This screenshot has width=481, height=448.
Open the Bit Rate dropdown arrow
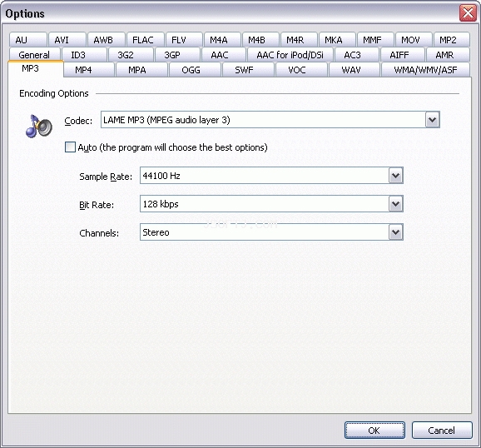point(396,204)
